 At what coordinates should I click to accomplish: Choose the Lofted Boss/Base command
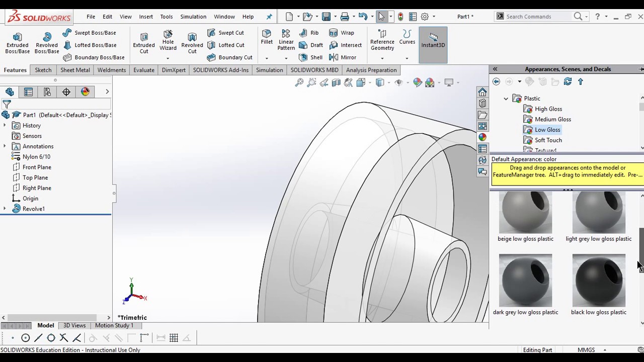(90, 45)
